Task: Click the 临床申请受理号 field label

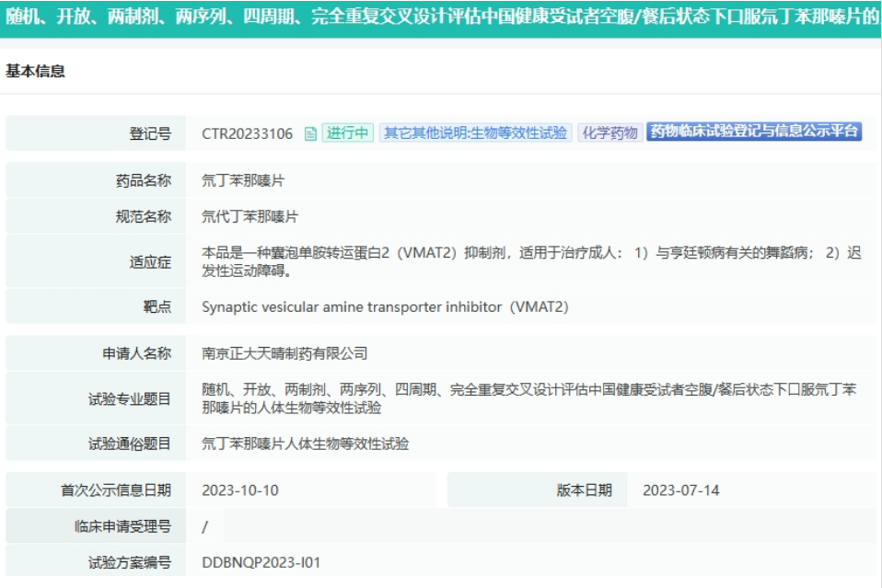Action: [122, 526]
